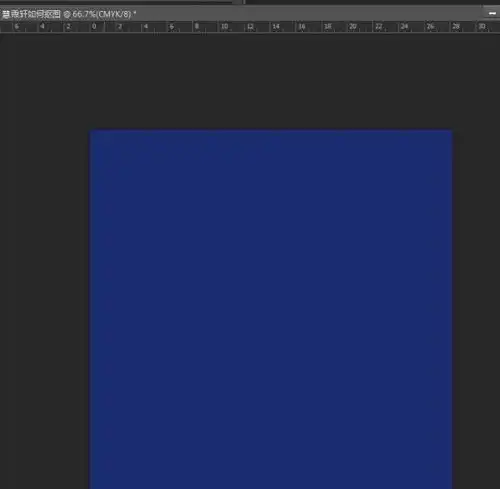Viewport: 500px width, 489px height.
Task: Click the 22 mark on the horizontal ruler
Action: pyautogui.click(x=379, y=26)
